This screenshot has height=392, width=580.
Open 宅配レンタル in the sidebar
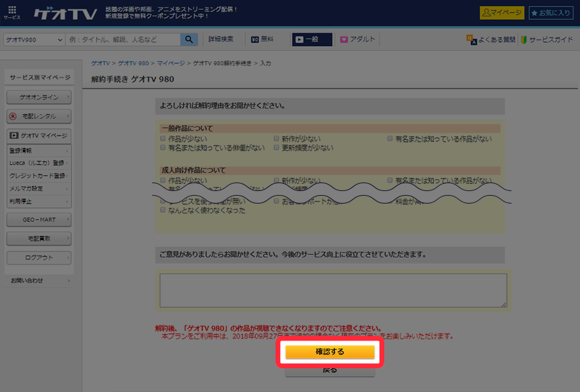39,116
